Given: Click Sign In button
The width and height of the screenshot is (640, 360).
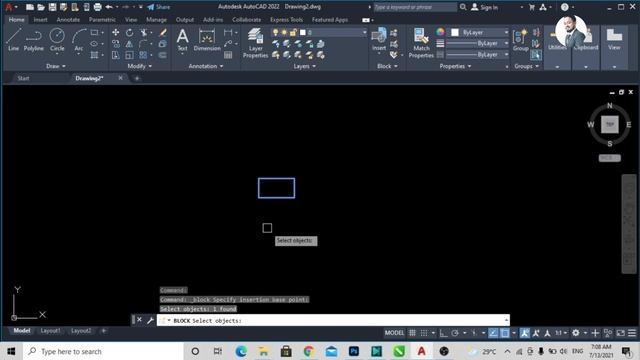Looking at the screenshot, I should click(x=484, y=7).
